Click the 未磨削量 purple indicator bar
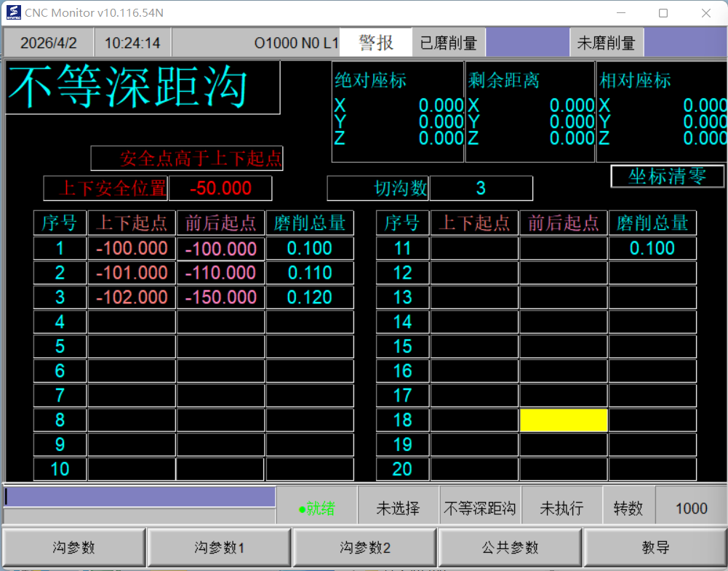 [684, 43]
